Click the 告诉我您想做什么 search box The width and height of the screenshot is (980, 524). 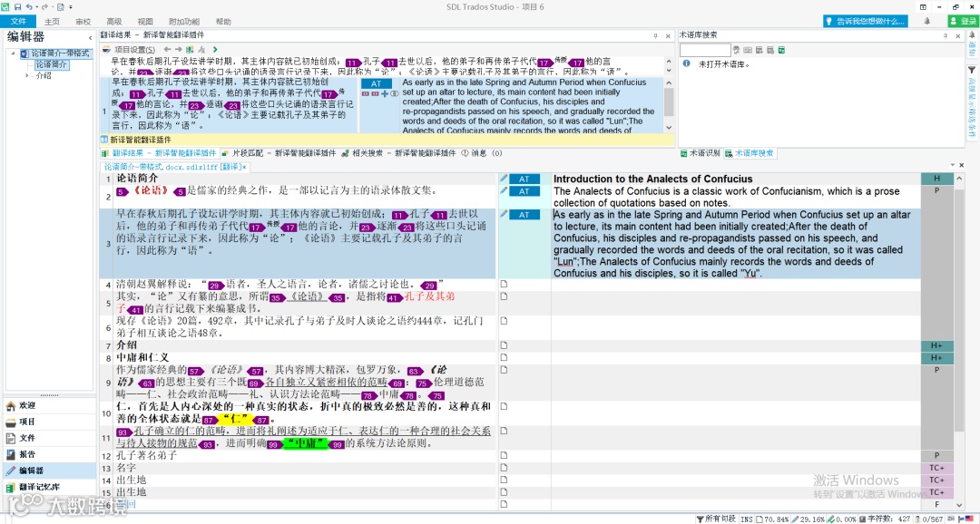(x=866, y=21)
